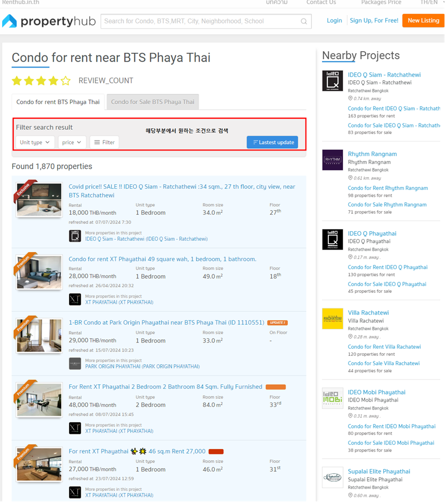
Task: Open IDEO Q Phayathai nearby project title
Action: click(x=372, y=234)
